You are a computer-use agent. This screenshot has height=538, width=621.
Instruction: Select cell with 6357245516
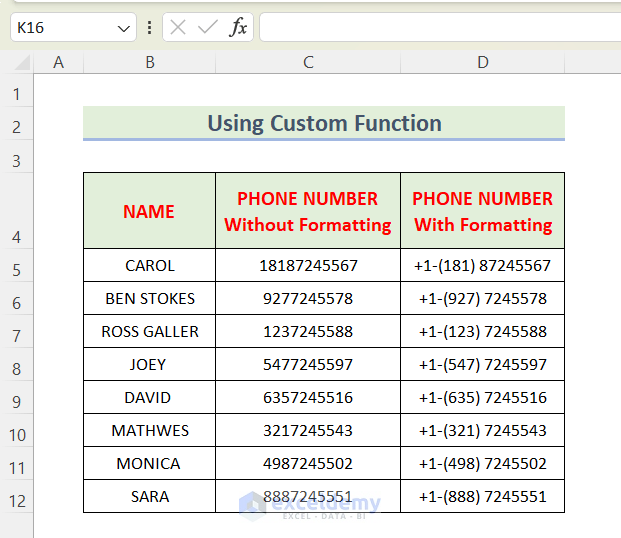[308, 397]
